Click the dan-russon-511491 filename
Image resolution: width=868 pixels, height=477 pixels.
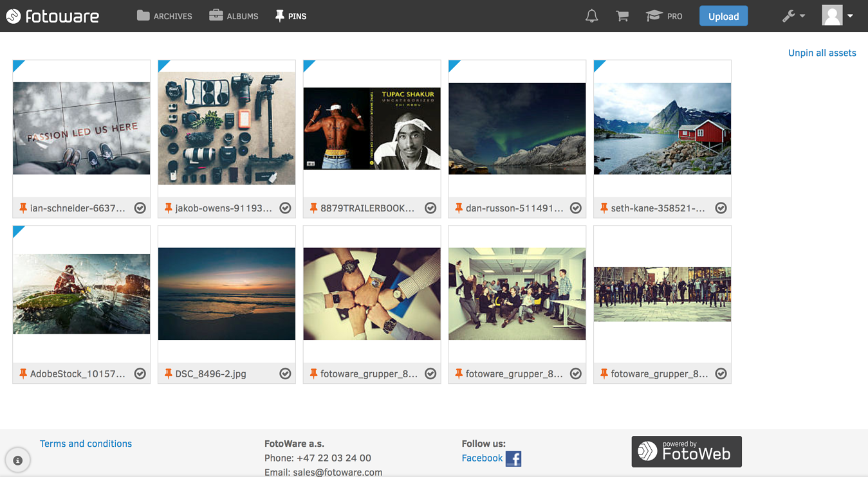point(515,208)
